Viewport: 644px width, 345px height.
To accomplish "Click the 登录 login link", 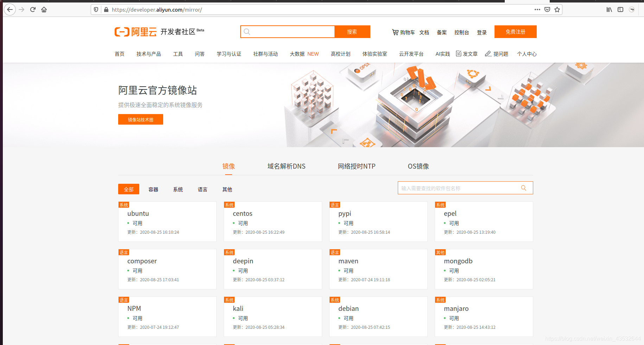I will click(x=482, y=32).
